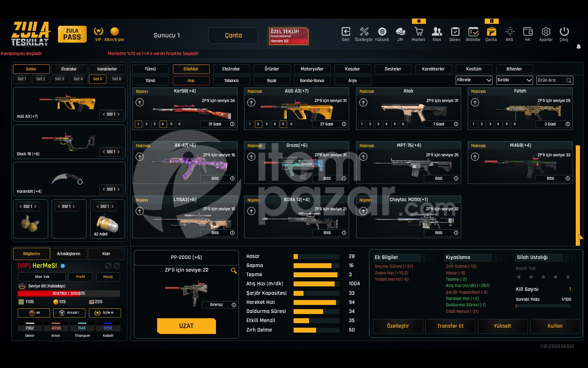The width and height of the screenshot is (588, 368).
Task: Next style arrow for Karambit set item
Action: [x=119, y=189]
